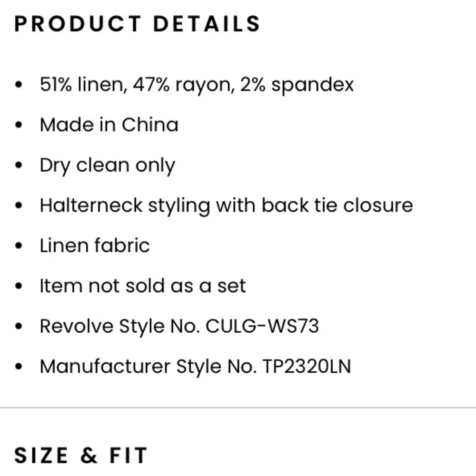The width and height of the screenshot is (476, 476).
Task: Click the divider line above SIZE & FIT
Action: [x=238, y=407]
